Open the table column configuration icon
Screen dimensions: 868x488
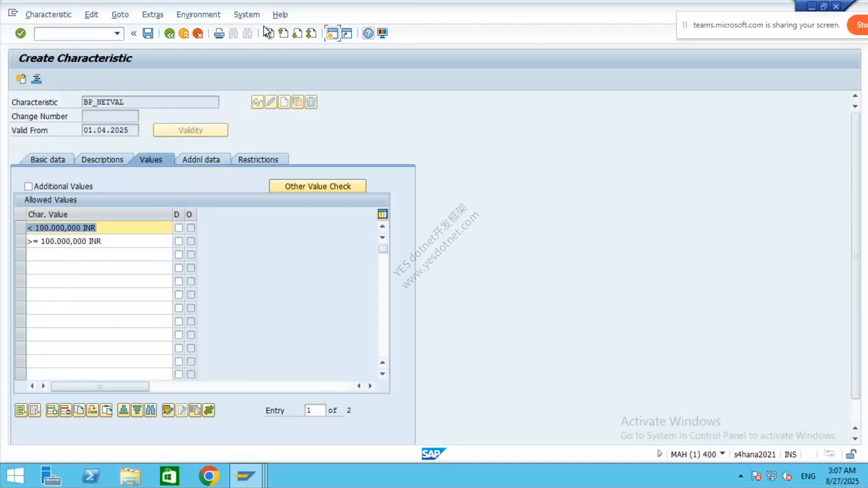(x=382, y=214)
